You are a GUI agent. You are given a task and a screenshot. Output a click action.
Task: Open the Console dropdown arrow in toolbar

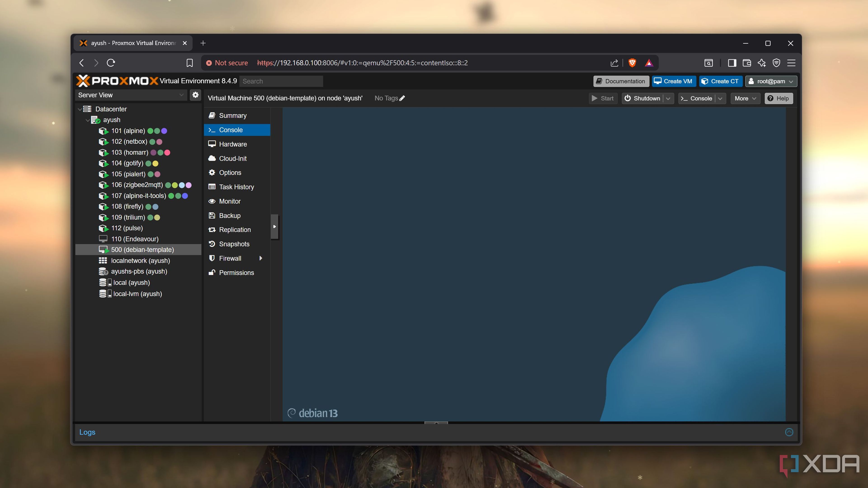[720, 98]
